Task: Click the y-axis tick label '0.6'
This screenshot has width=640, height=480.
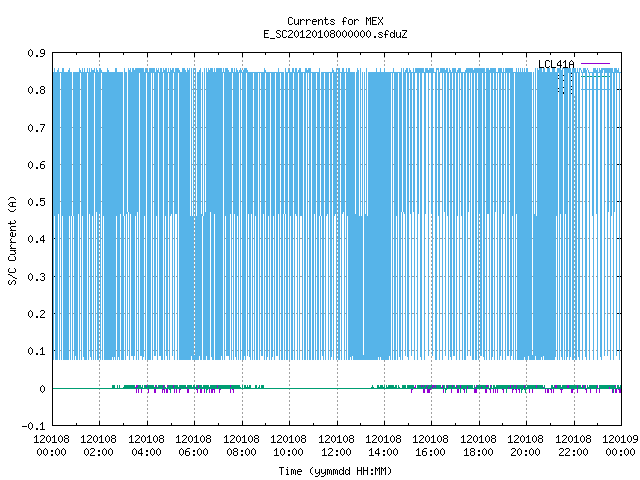Action: tap(36, 165)
